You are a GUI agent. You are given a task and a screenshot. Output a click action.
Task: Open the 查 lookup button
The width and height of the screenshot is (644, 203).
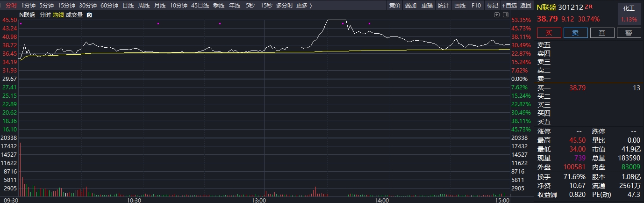602,33
